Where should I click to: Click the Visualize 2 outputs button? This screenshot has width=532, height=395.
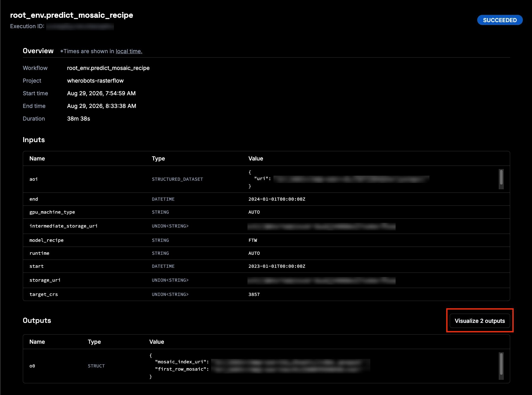480,321
